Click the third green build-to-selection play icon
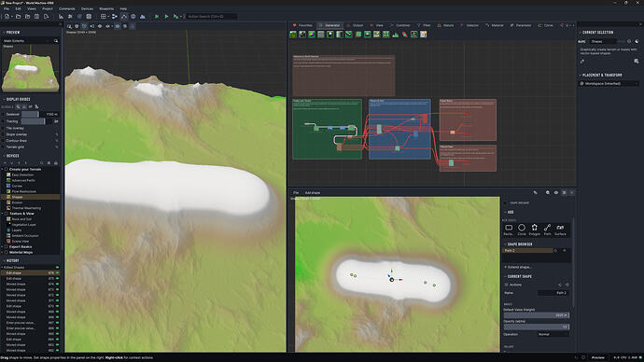The image size is (644, 362). [x=175, y=17]
